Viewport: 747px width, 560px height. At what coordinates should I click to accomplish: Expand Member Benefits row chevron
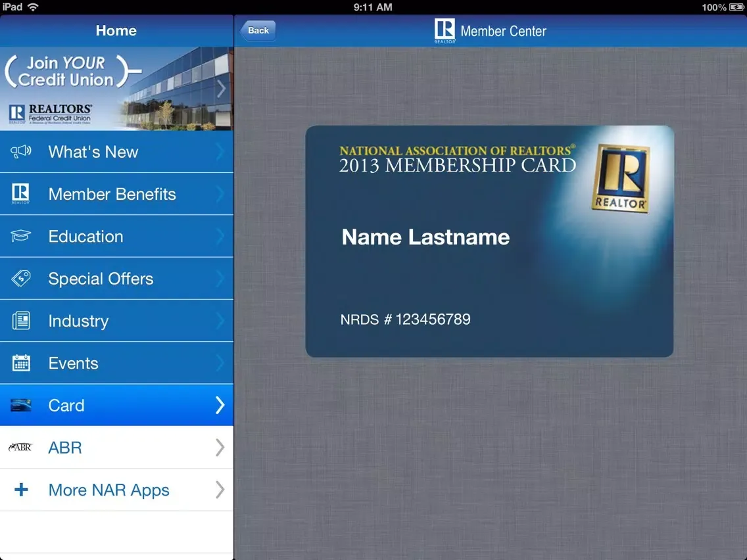pos(220,194)
